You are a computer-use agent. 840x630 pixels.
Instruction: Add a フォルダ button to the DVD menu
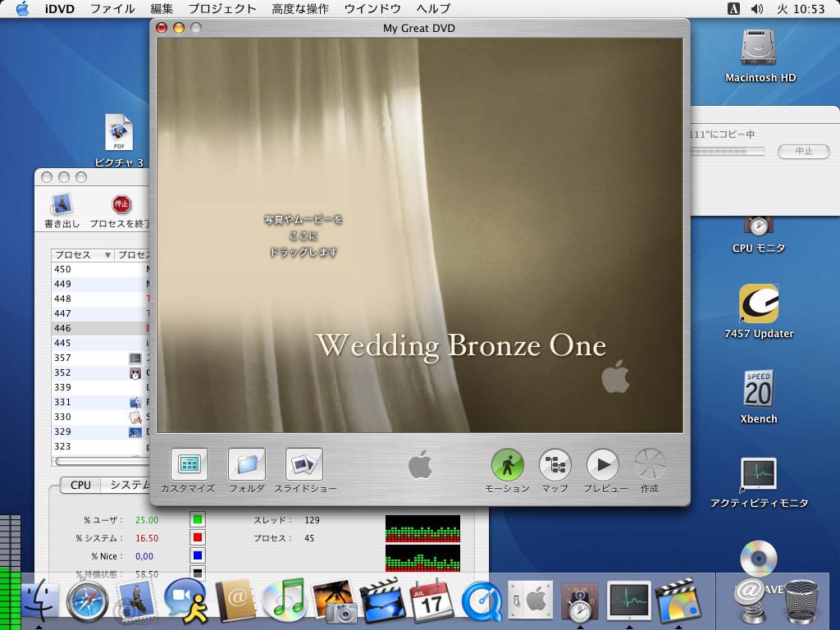click(246, 464)
